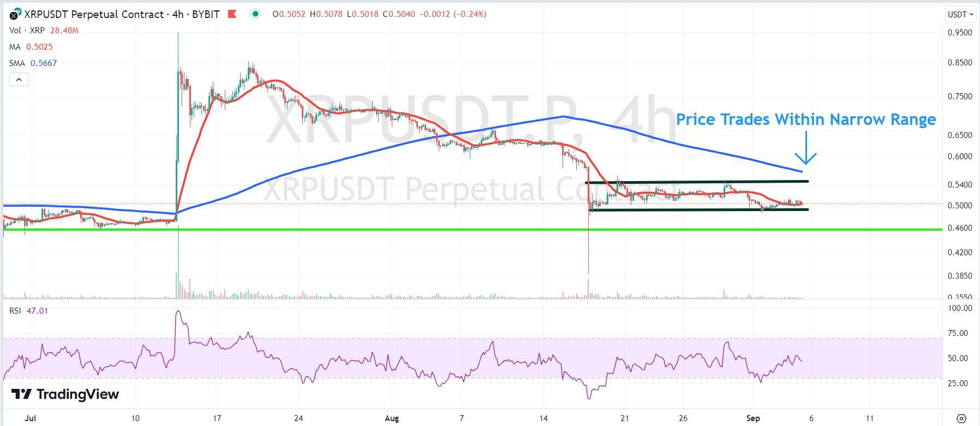Click the 0.6000 price axis label
980x426 pixels.
960,157
